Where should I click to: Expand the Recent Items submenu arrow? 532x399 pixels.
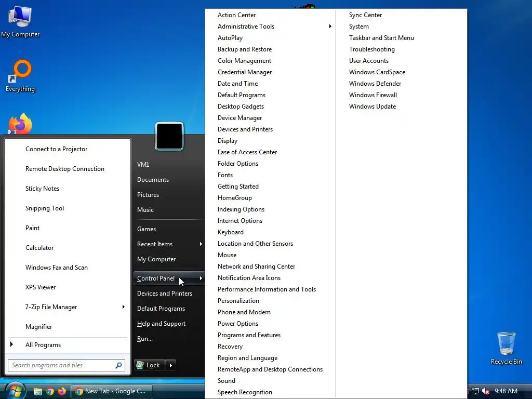point(201,244)
